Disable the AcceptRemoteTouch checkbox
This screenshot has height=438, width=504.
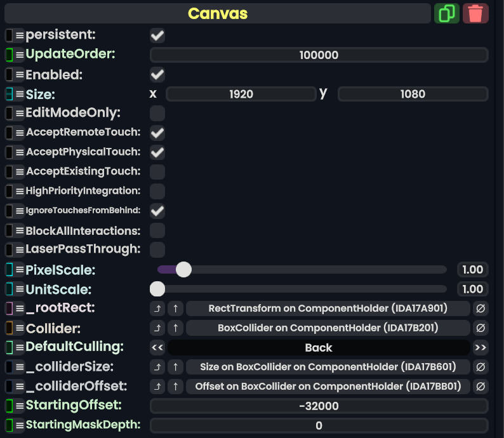pos(157,133)
